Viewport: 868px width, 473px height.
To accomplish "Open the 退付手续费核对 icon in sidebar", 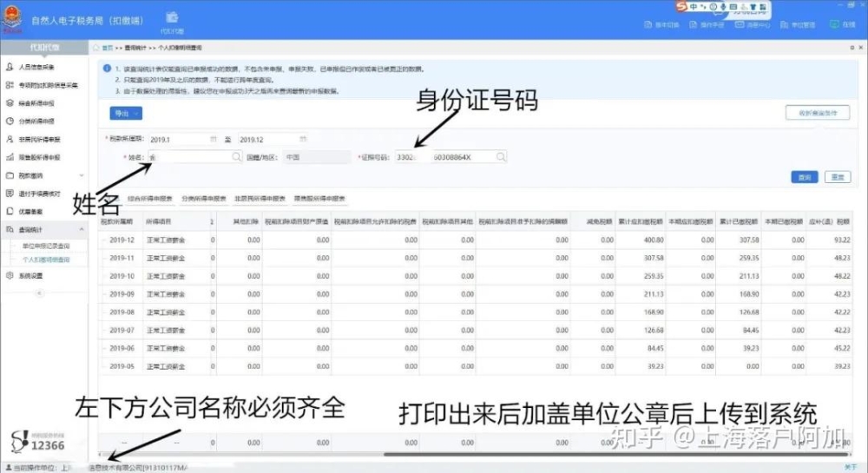I will [10, 194].
